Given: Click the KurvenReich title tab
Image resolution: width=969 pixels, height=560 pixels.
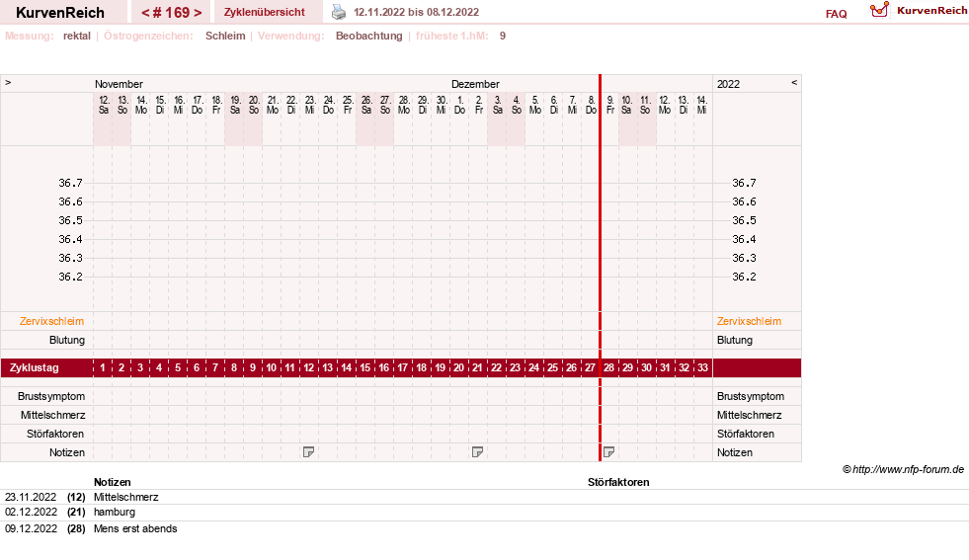Looking at the screenshot, I should point(60,13).
